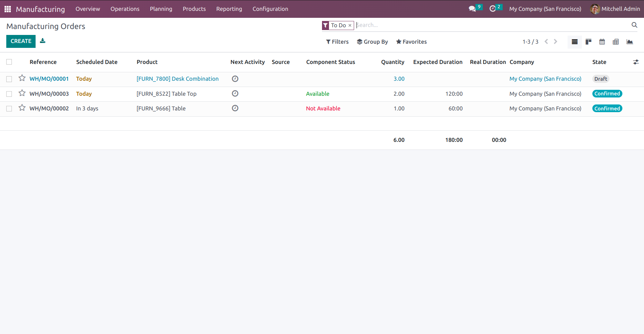Check the WH/MO/00001 row checkbox

coord(9,79)
